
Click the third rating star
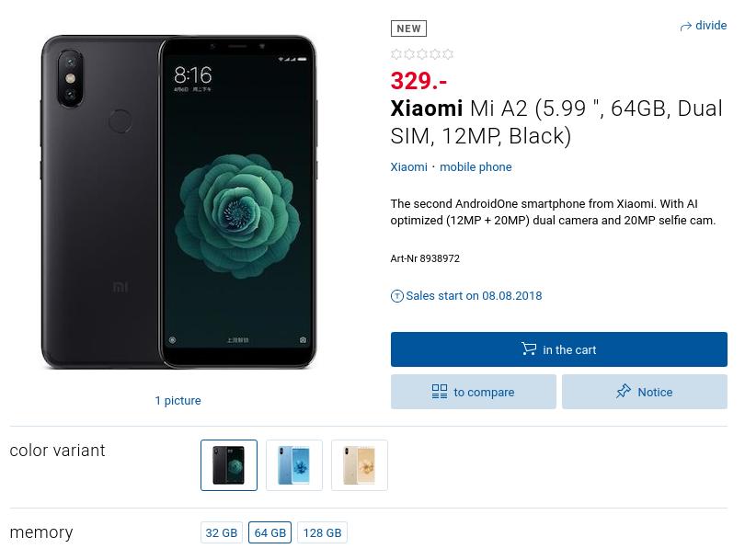pyautogui.click(x=422, y=54)
